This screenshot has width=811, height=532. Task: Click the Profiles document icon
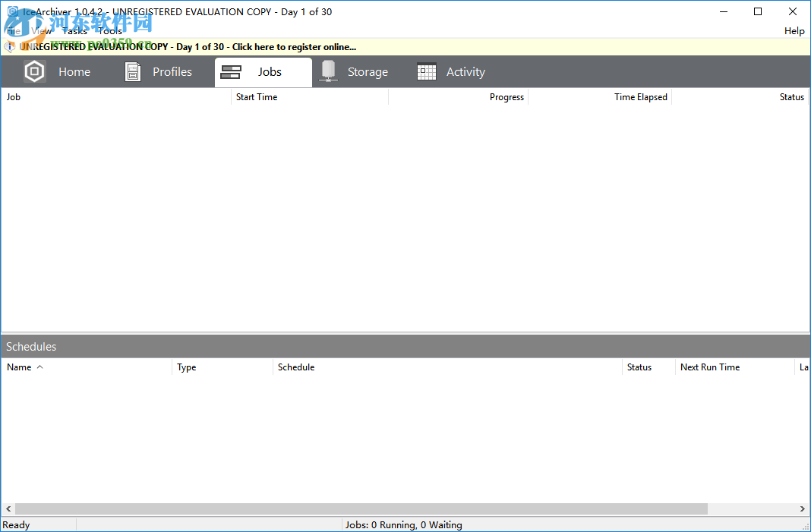[x=133, y=72]
